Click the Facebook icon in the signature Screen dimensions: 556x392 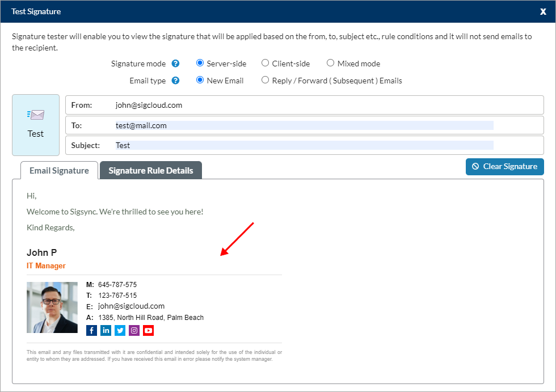point(92,330)
